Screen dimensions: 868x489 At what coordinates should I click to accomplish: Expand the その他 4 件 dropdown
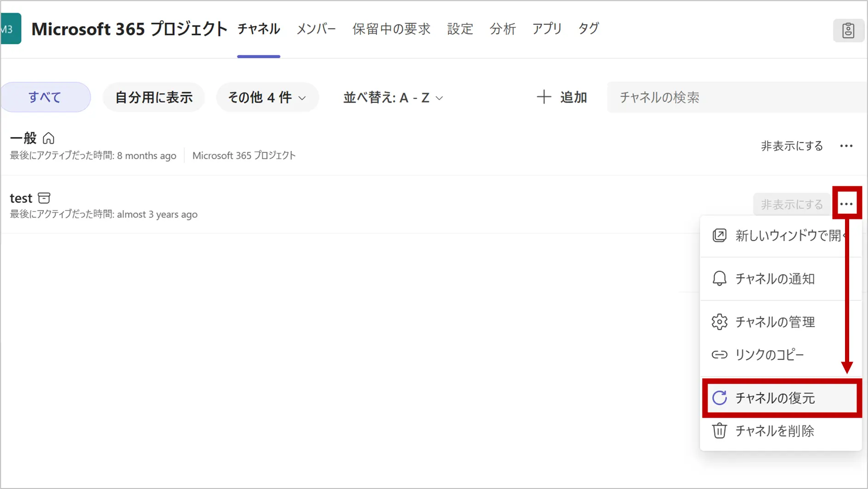point(267,97)
